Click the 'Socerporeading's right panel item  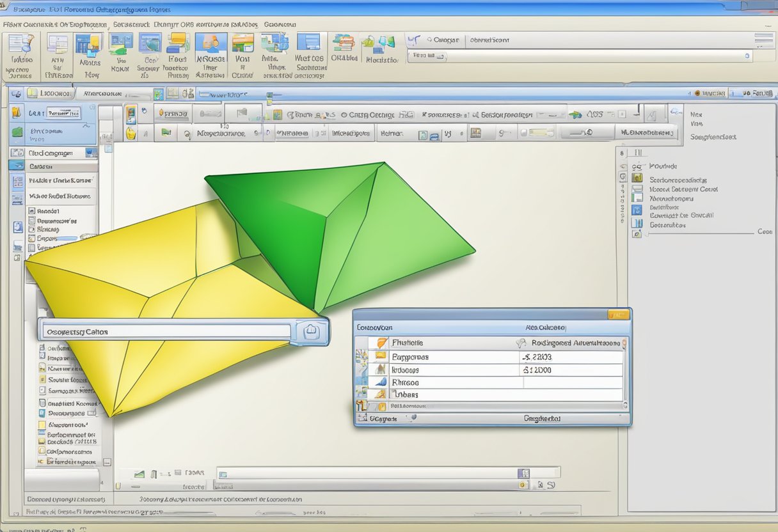677,180
